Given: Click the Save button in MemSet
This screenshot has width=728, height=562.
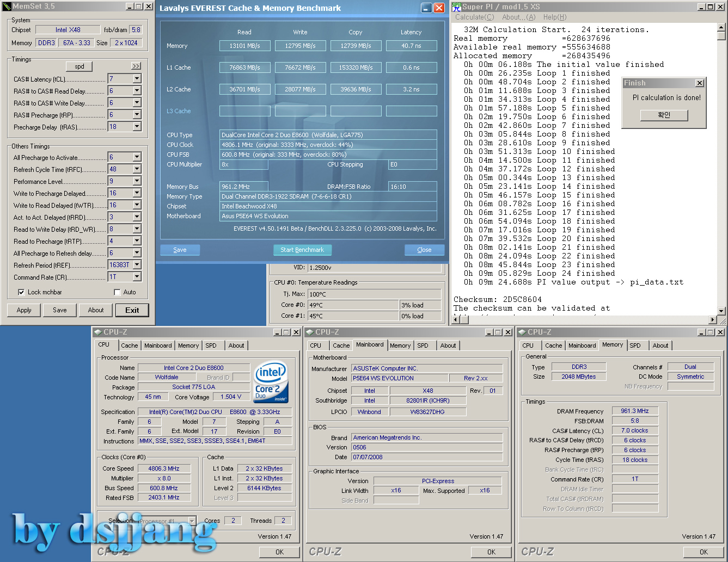Looking at the screenshot, I should (x=60, y=310).
